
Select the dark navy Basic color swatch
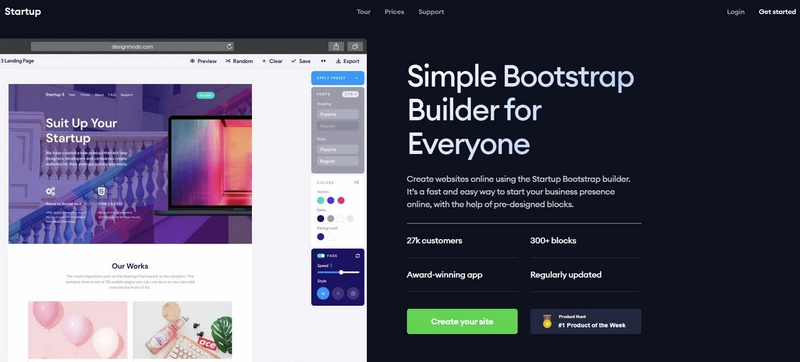[320, 219]
